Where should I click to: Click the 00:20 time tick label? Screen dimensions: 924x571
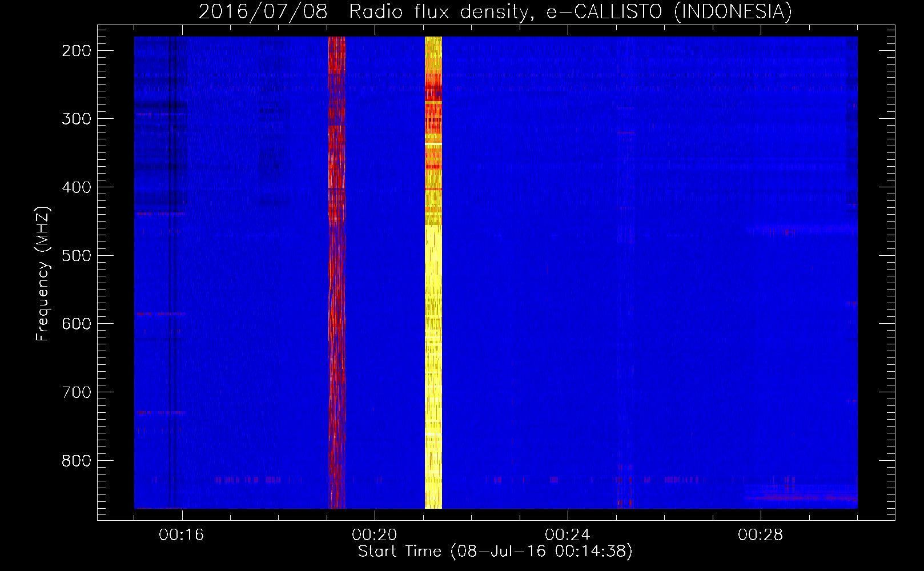(x=375, y=534)
